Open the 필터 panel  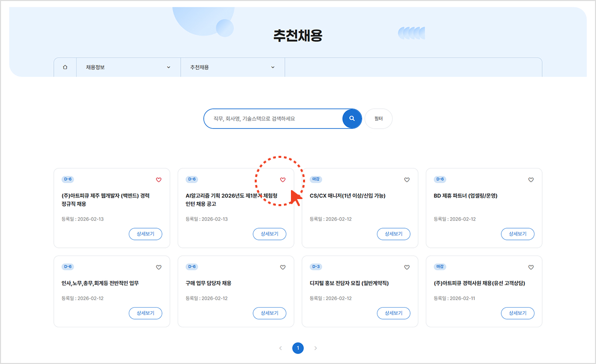[378, 118]
